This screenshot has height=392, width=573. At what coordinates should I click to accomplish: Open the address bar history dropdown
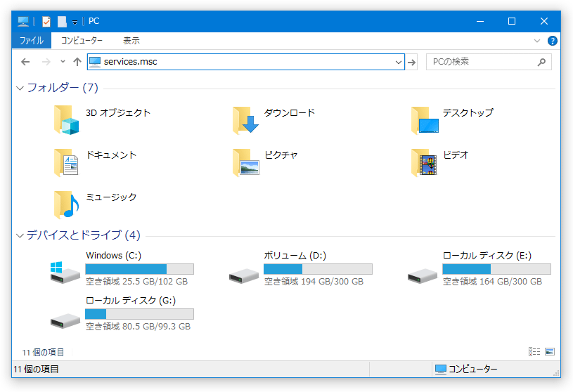coord(399,62)
